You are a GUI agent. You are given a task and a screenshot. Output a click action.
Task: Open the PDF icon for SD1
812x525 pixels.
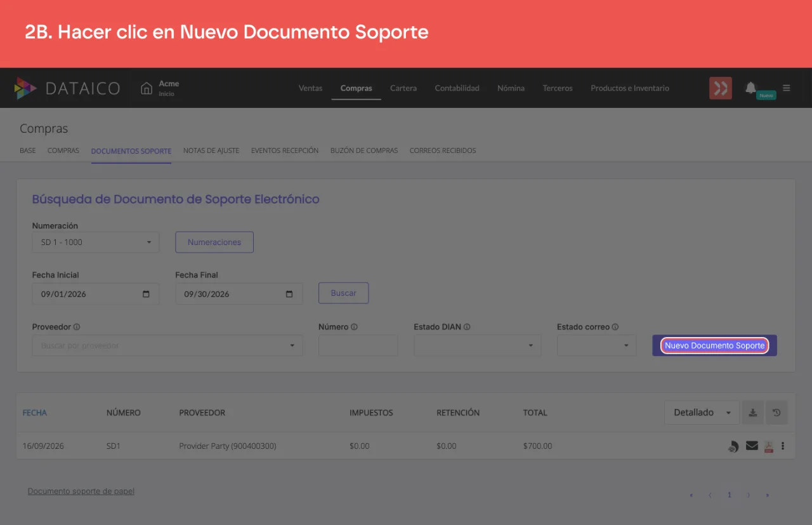(768, 446)
